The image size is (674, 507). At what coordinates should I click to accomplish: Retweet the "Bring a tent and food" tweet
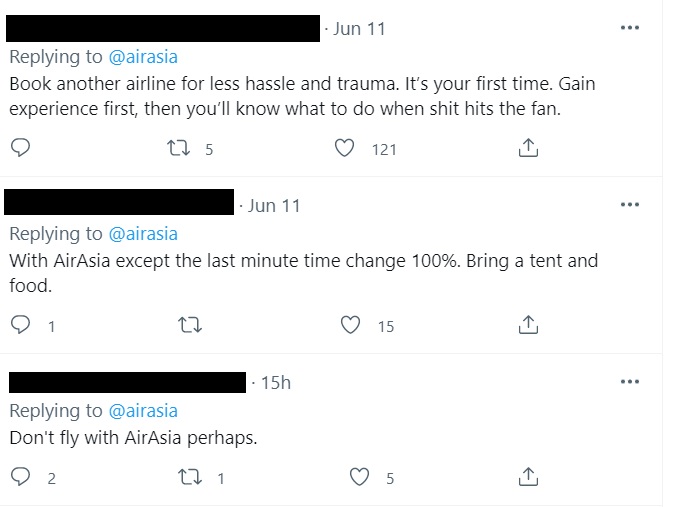point(186,325)
